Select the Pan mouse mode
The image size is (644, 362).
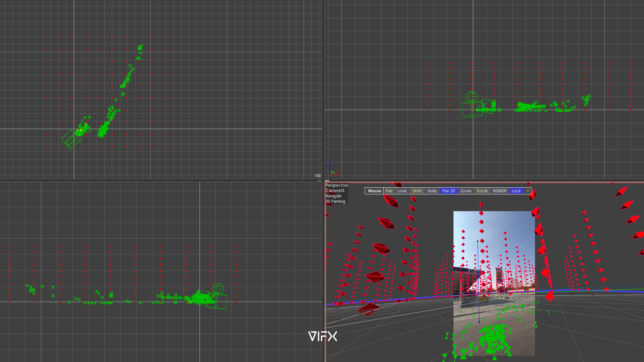(x=389, y=191)
